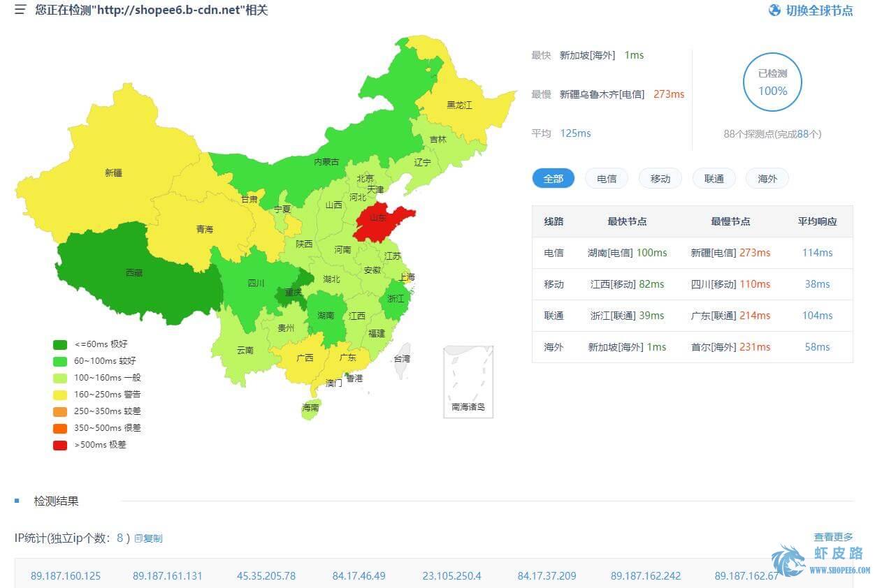Click the red >500ms 极差 legend swatch
This screenshot has width=882, height=588.
point(60,445)
